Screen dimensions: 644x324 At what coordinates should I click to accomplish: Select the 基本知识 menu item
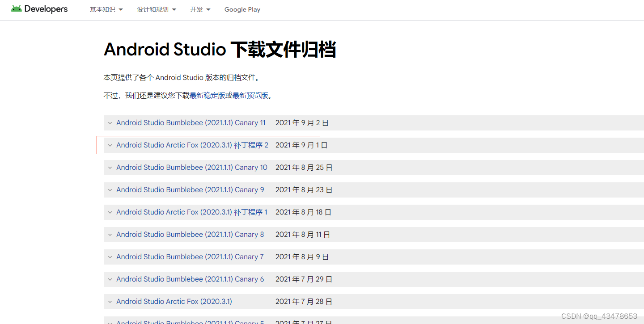(x=102, y=9)
